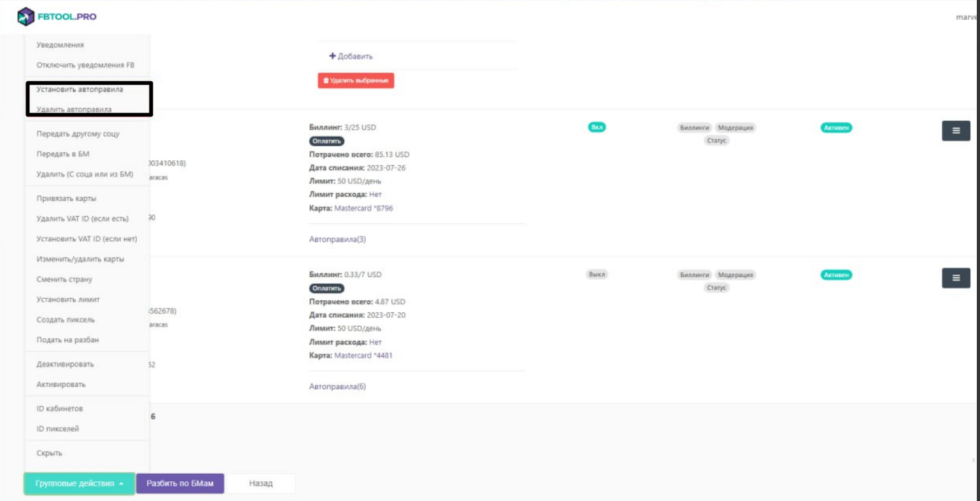Toggle off the green 'Вкл' switch

coord(597,127)
